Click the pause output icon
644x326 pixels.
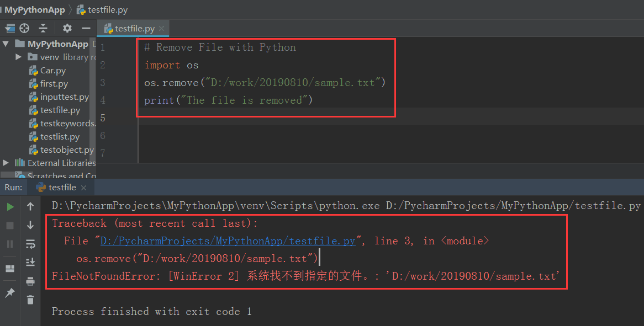(10, 244)
